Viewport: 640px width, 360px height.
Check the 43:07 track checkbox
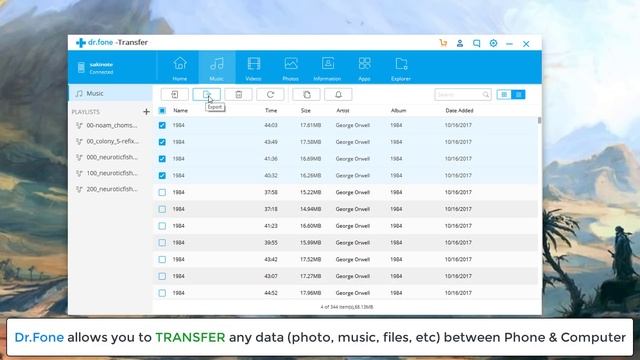(162, 276)
